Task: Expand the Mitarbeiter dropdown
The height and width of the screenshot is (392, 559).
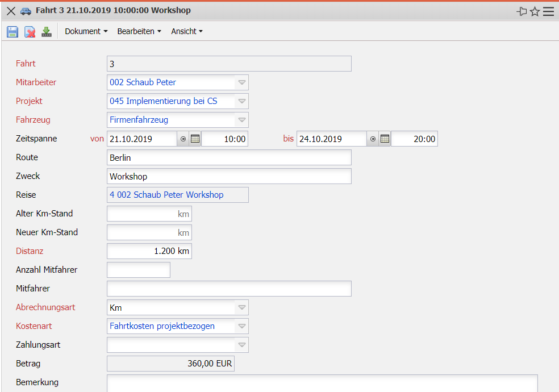Action: click(x=242, y=82)
